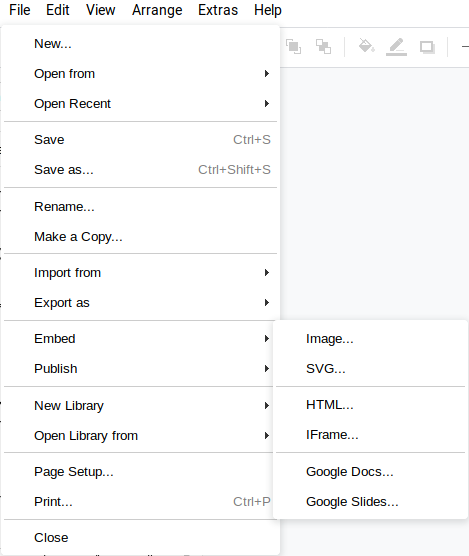The height and width of the screenshot is (556, 469).
Task: Open the Export as submenu
Action: pos(140,303)
